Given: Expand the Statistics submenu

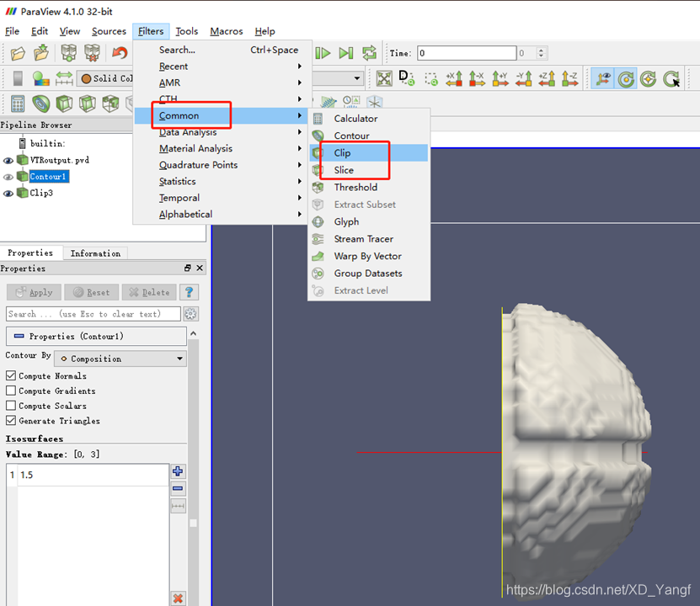Looking at the screenshot, I should click(x=220, y=182).
